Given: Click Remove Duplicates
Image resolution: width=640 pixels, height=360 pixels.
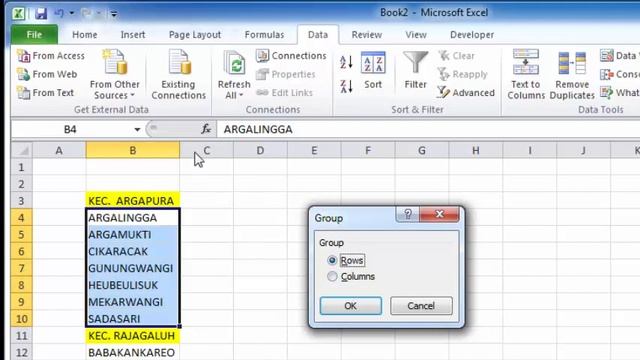Looking at the screenshot, I should coord(572,74).
